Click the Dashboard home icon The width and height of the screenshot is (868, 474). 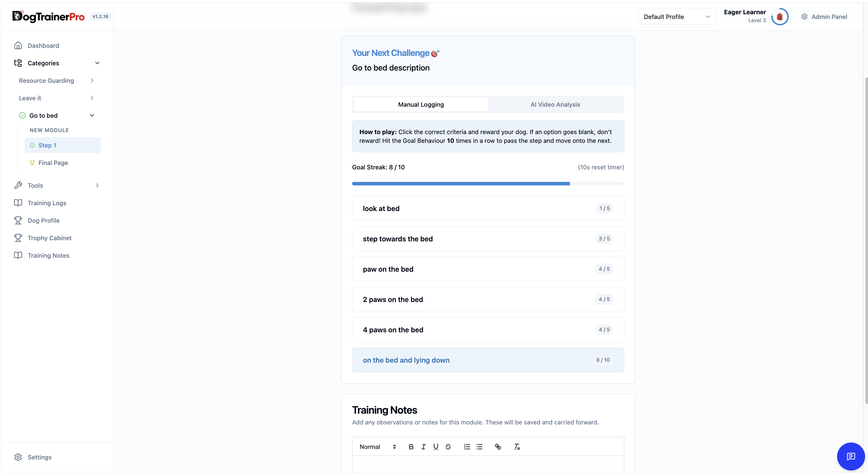point(18,45)
